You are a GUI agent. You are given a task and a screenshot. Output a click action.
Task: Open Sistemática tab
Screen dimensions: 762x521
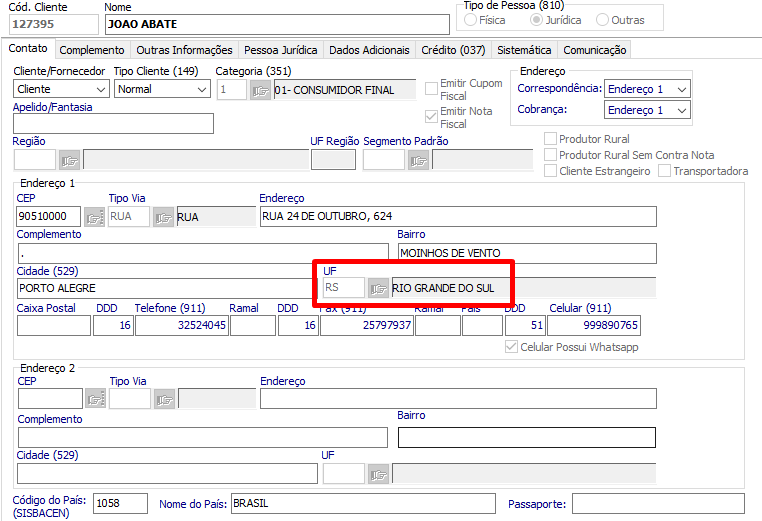point(524,50)
